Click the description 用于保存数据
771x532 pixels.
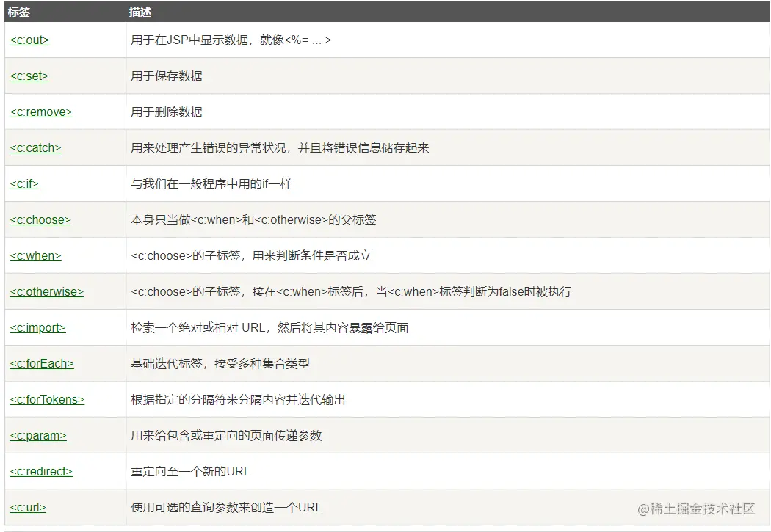click(167, 76)
